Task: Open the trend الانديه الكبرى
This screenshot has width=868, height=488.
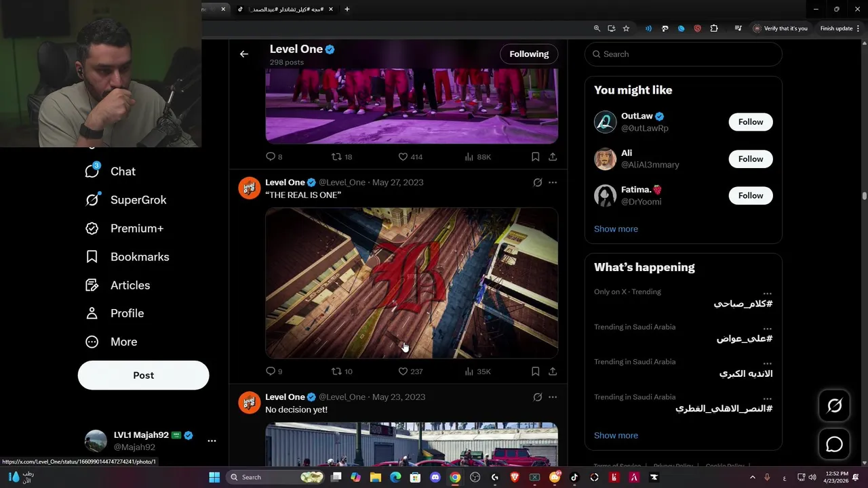Action: 746,373
